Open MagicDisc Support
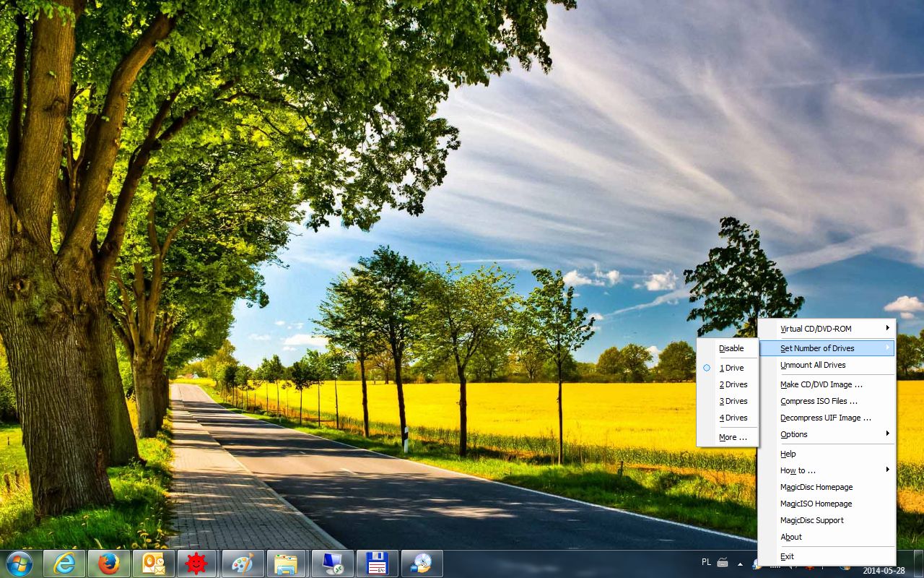 [827, 520]
